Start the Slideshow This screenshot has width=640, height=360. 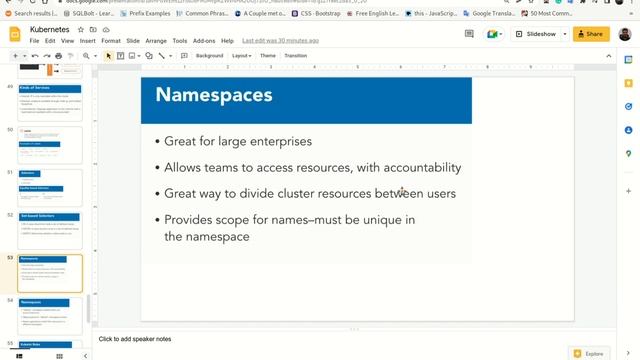pyautogui.click(x=536, y=34)
